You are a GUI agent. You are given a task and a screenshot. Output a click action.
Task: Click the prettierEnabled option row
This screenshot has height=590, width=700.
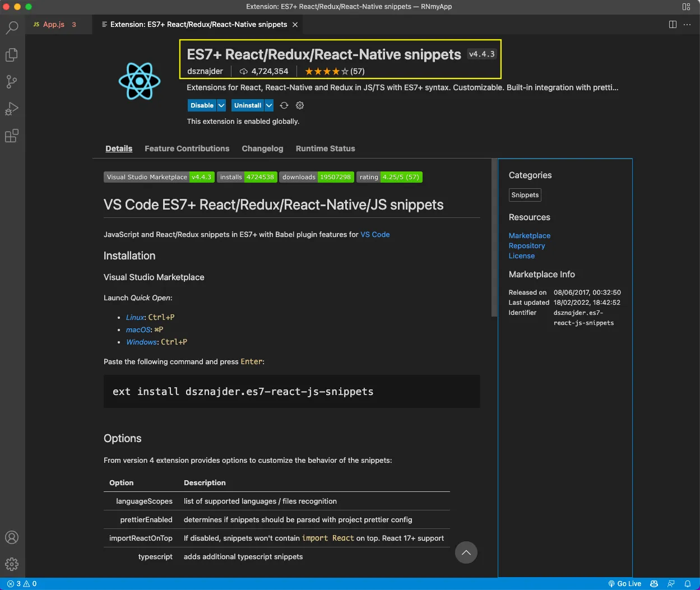277,519
